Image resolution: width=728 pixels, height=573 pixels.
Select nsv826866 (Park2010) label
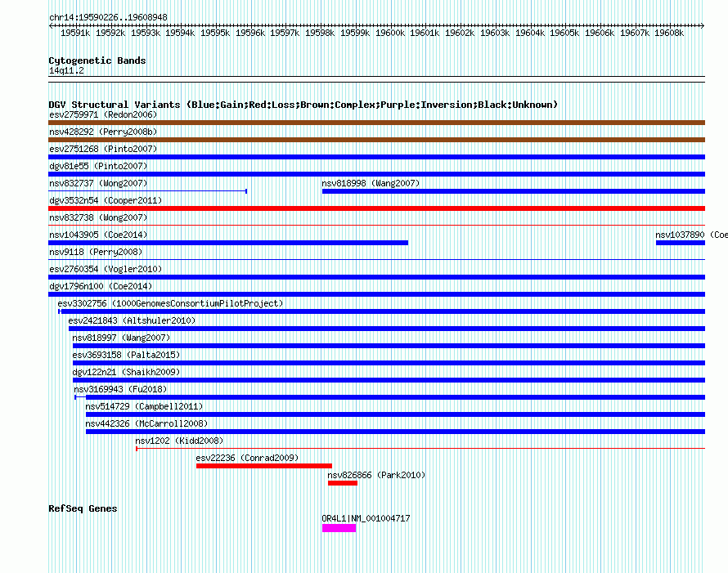point(376,475)
